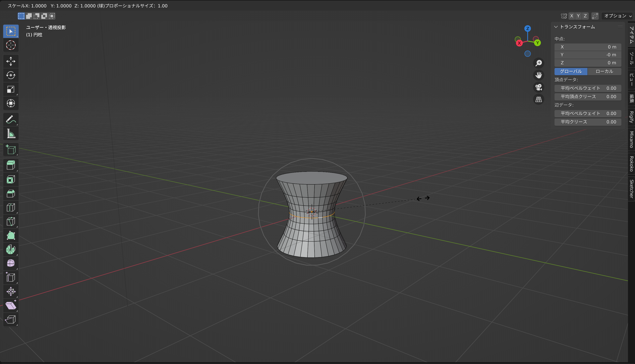Select the Knife tool
The width and height of the screenshot is (635, 364).
click(x=11, y=221)
